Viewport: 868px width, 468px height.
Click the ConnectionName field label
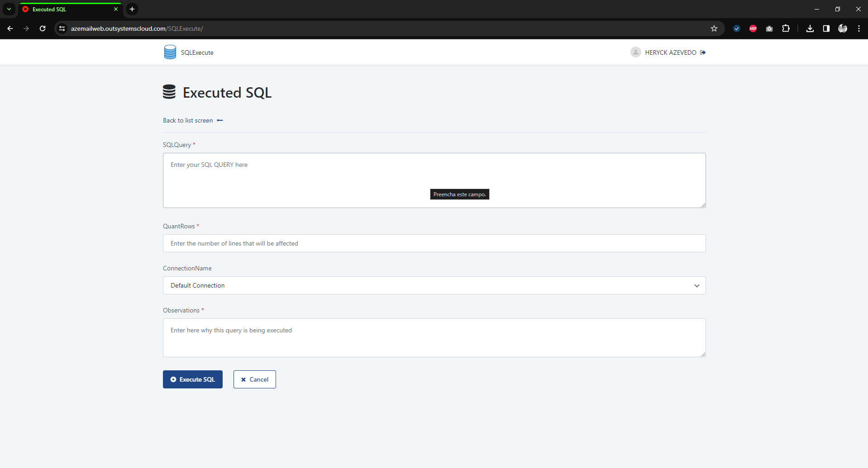187,268
